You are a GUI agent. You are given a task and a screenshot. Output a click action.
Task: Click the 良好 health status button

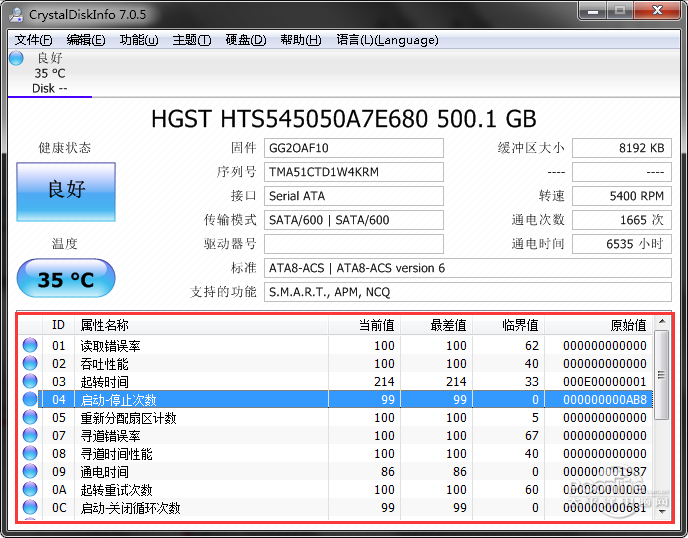click(x=66, y=192)
